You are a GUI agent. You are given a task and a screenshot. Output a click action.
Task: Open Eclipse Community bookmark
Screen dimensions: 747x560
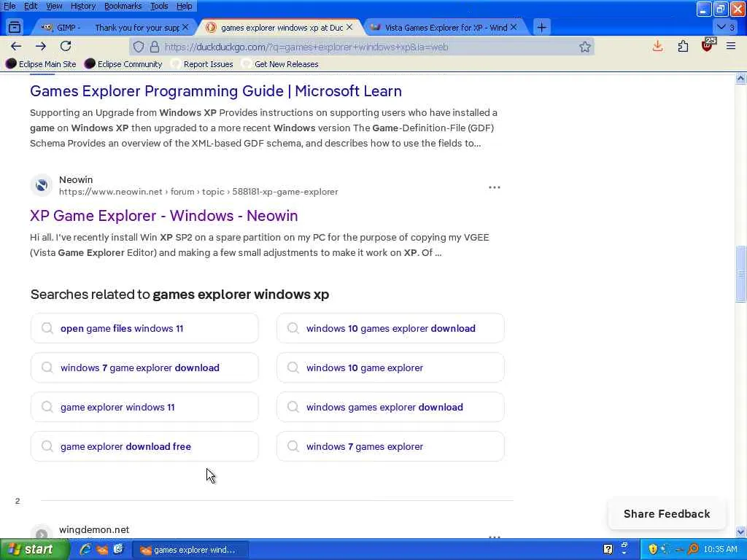tap(123, 64)
